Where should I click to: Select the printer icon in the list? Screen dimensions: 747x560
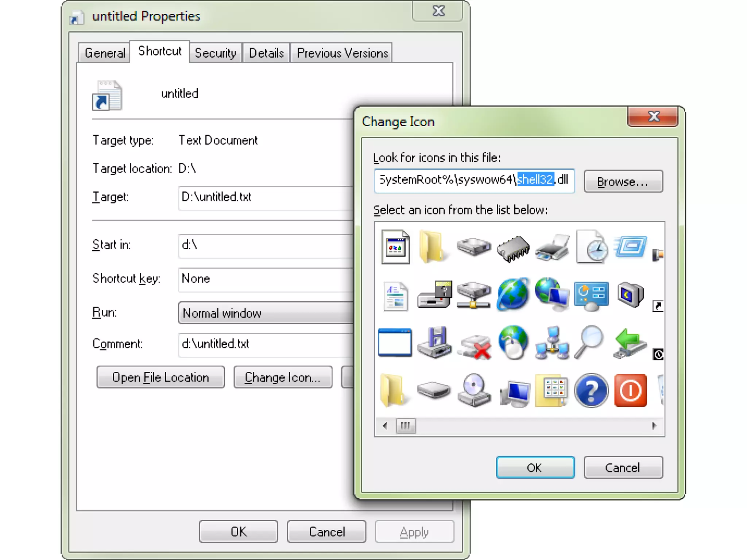click(x=552, y=248)
